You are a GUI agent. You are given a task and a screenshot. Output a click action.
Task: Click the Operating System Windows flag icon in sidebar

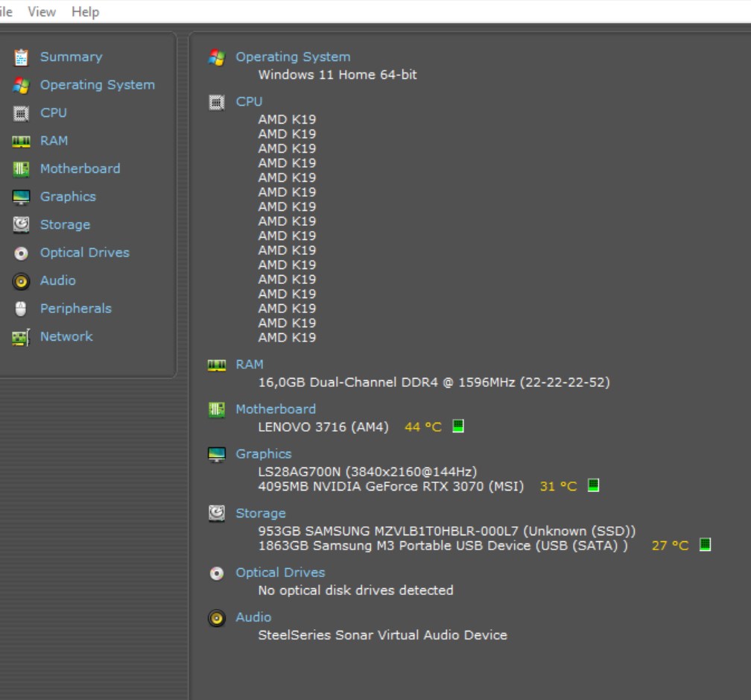click(21, 85)
